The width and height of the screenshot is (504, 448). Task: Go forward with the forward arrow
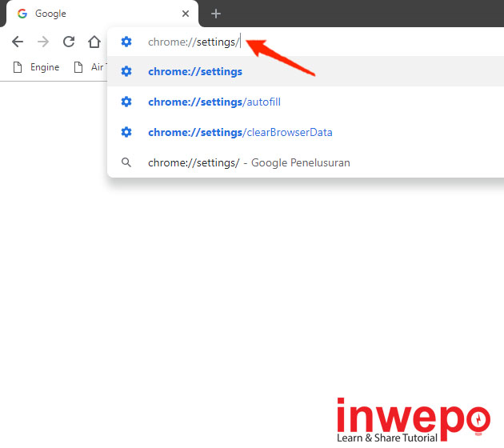click(43, 42)
